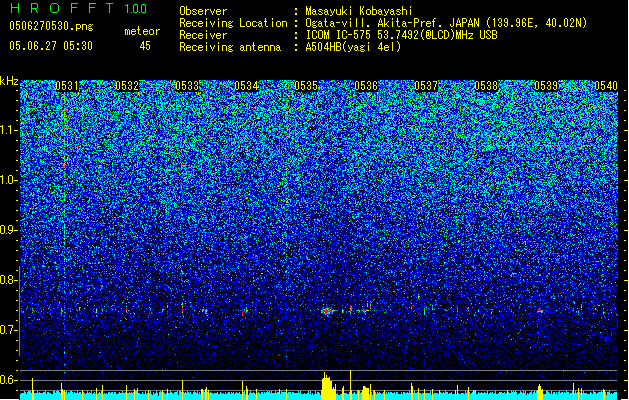Click the 1.0 frequency axis label
The image size is (629, 400).
(x=9, y=180)
